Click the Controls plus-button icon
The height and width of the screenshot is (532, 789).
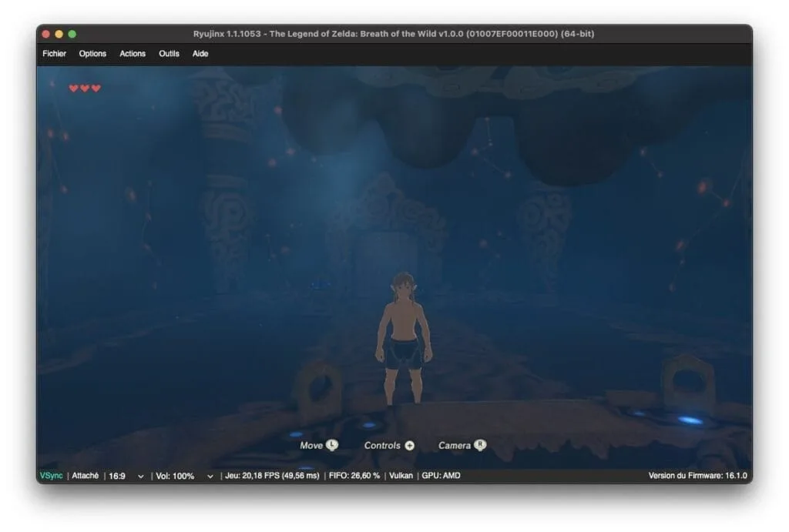tap(409, 445)
